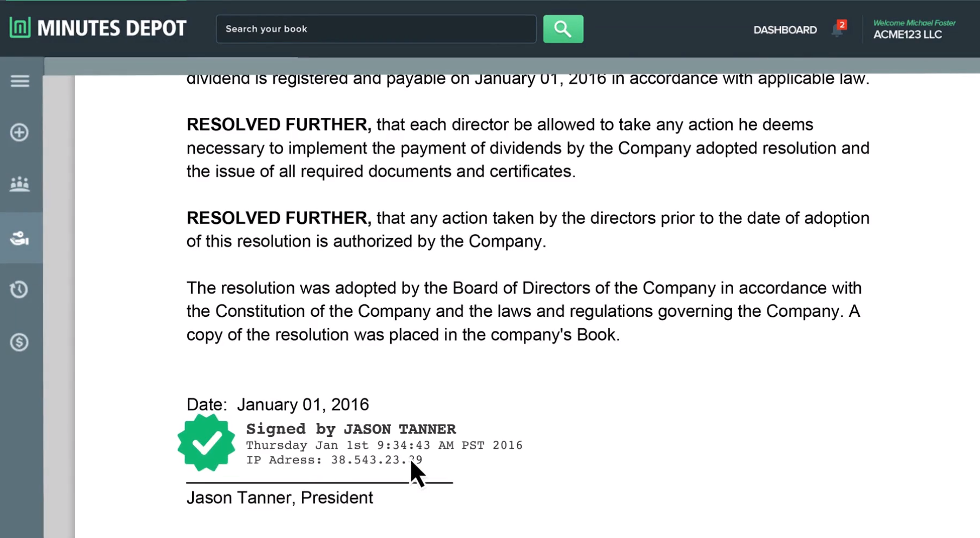Focus the Search your book field
Screen dimensions: 980x538
[x=376, y=29]
